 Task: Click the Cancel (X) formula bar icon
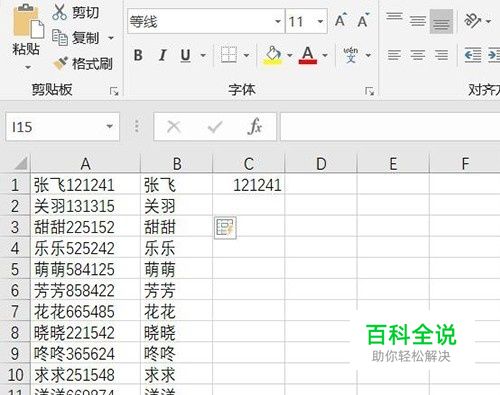pyautogui.click(x=174, y=127)
